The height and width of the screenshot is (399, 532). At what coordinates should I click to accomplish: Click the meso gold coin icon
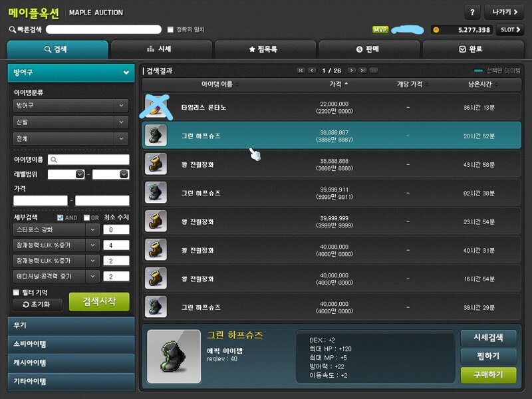436,30
